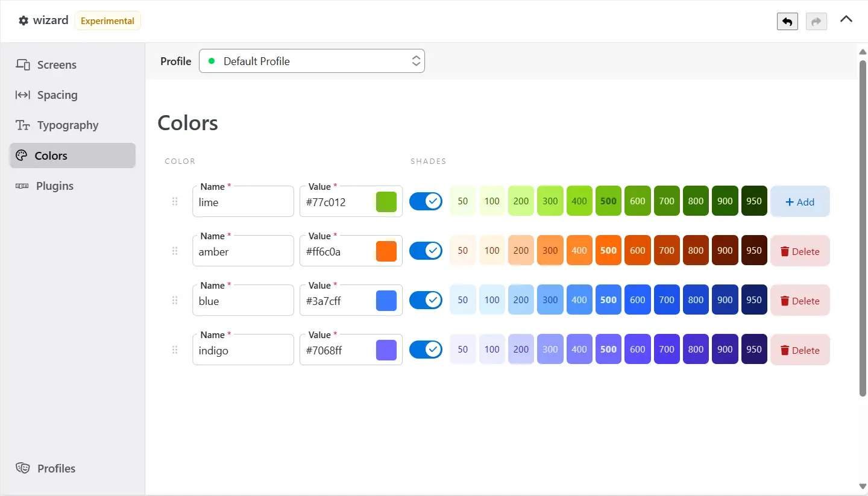Viewport: 868px width, 496px height.
Task: Click the Experimental badge
Action: point(107,20)
